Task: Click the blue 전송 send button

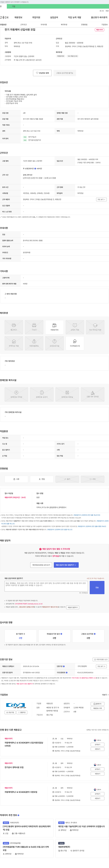Action: click(x=97, y=588)
